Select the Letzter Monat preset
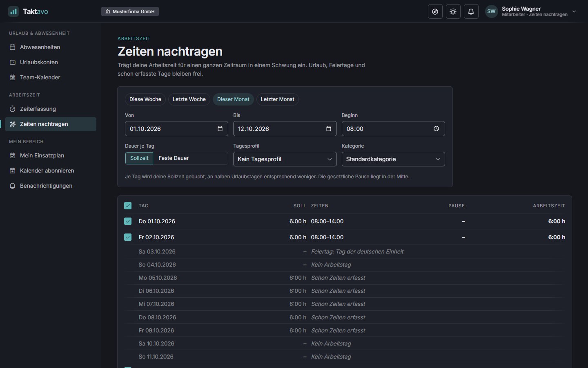Screen dimensions: 588x368 [278, 99]
